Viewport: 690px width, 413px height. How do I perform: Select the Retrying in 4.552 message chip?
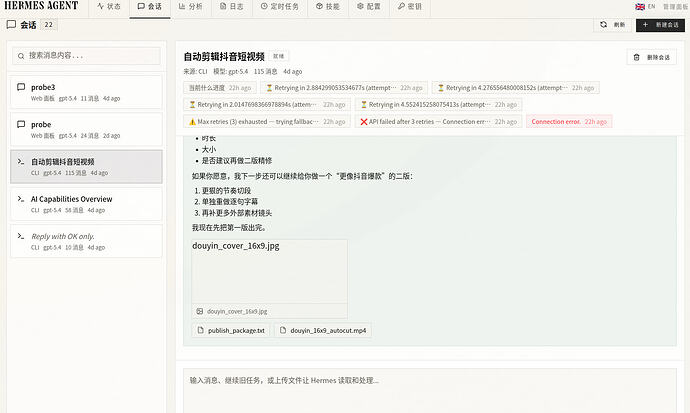[438, 105]
